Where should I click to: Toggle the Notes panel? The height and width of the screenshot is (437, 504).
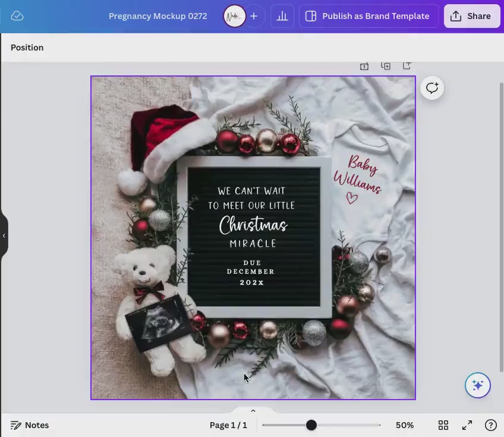coord(30,425)
